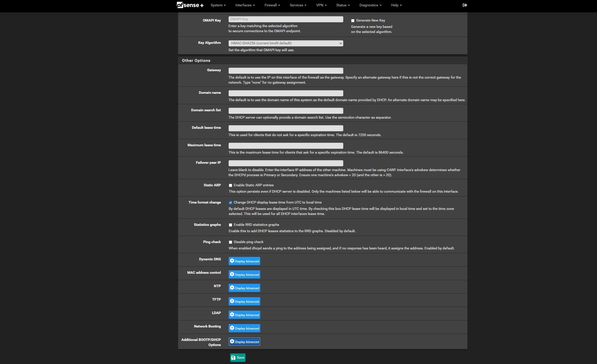Click gear icon in MAC address control row

[232, 274]
